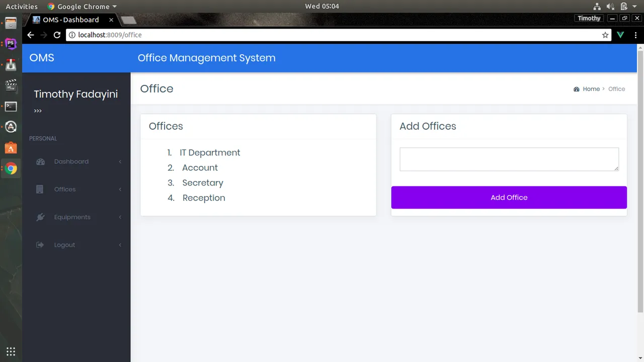644x362 pixels.
Task: Click the Home breadcrumb link
Action: coord(591,89)
